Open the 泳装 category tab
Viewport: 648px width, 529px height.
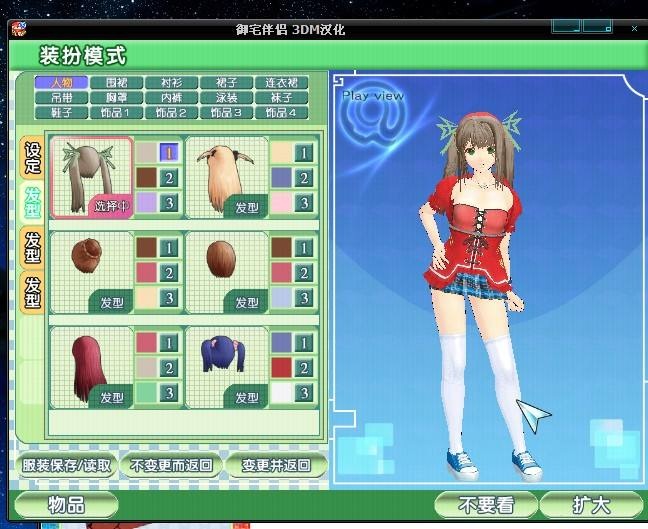[226, 98]
